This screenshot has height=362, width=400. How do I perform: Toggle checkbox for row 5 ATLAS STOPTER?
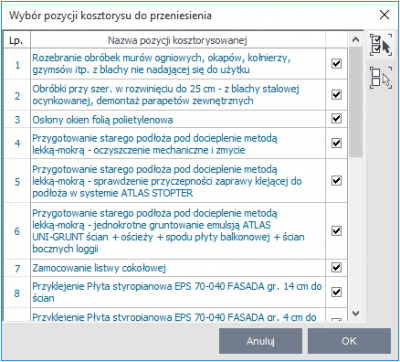(336, 181)
